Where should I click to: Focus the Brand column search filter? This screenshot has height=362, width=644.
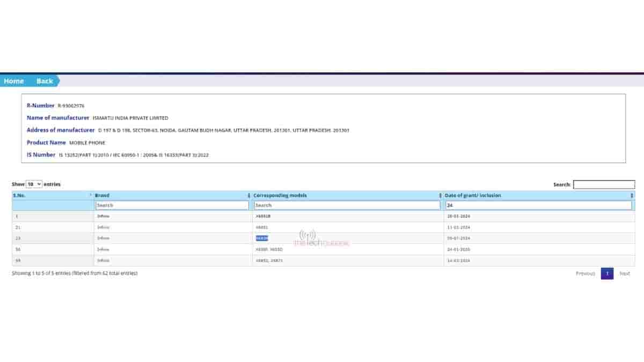172,205
